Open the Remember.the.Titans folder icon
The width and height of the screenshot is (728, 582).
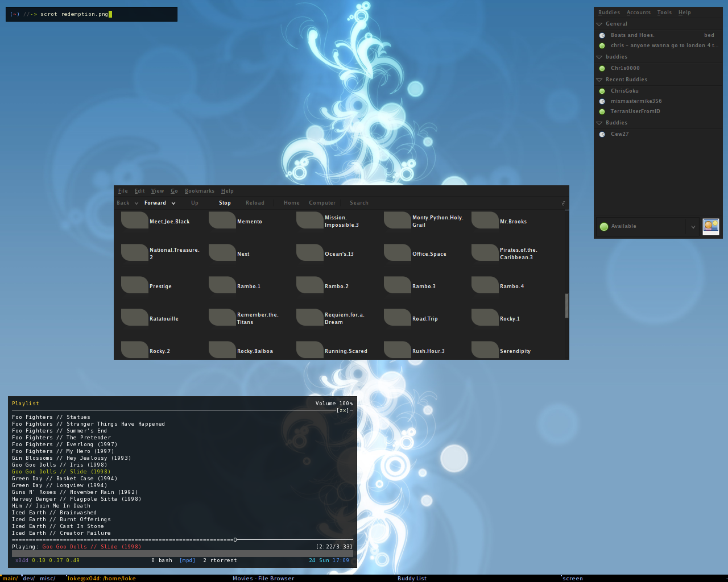click(222, 318)
